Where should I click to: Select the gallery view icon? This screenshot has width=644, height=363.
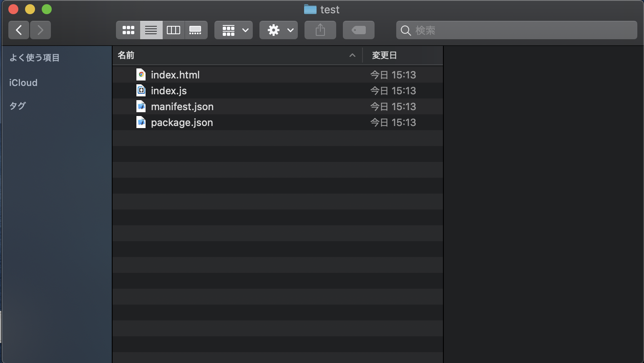pyautogui.click(x=196, y=30)
